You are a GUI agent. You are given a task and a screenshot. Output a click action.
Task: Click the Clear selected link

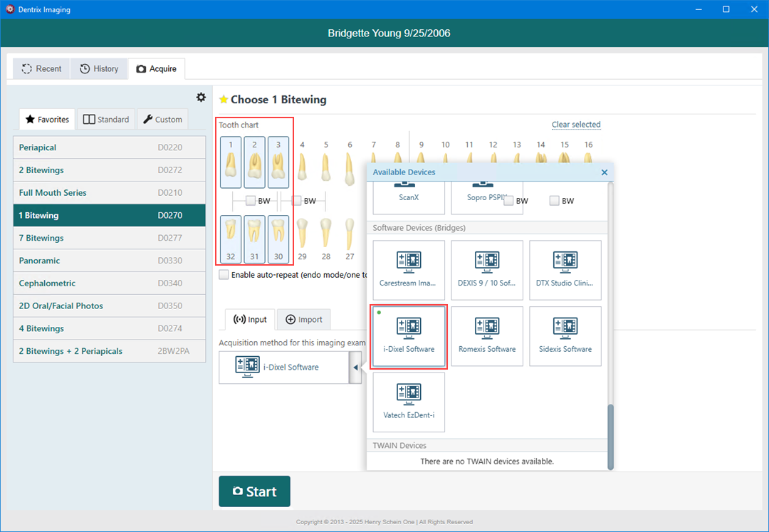(x=576, y=125)
